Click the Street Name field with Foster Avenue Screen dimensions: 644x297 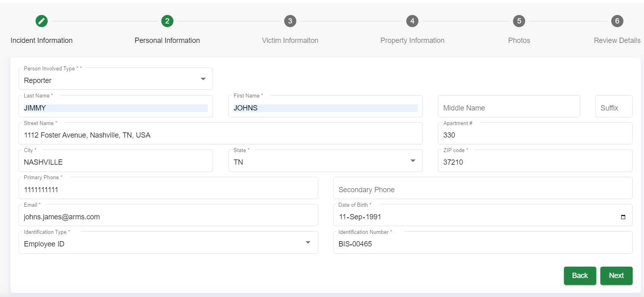pos(221,134)
